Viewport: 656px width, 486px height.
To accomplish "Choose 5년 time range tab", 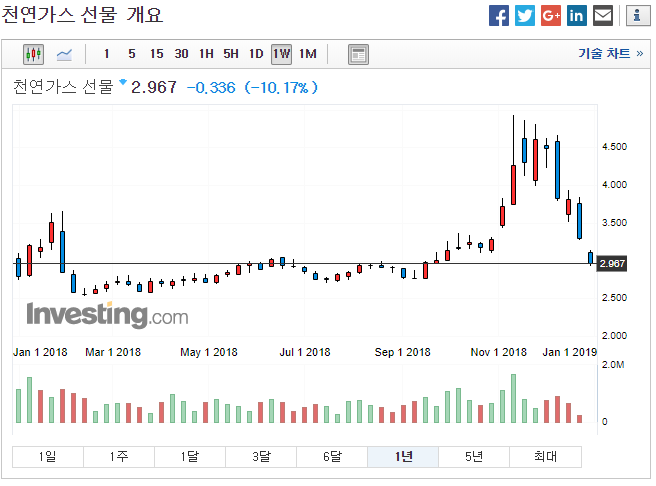I will (474, 456).
